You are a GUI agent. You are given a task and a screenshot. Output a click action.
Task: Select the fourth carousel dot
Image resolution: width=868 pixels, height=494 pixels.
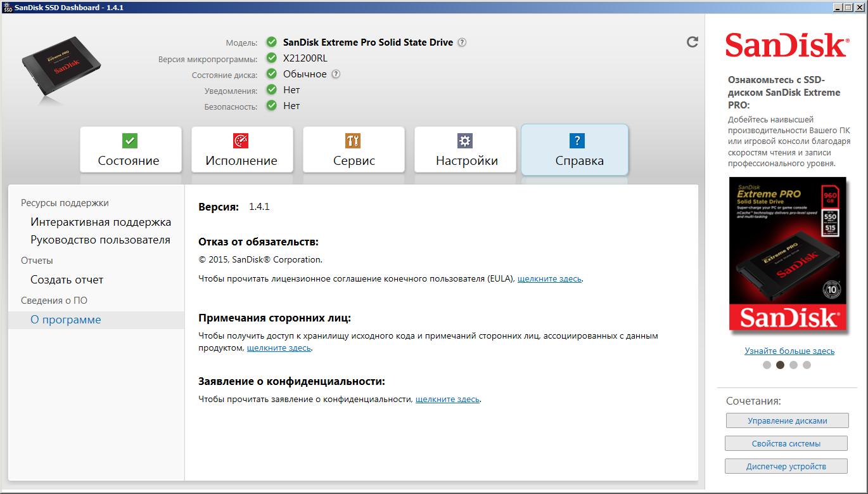(807, 365)
